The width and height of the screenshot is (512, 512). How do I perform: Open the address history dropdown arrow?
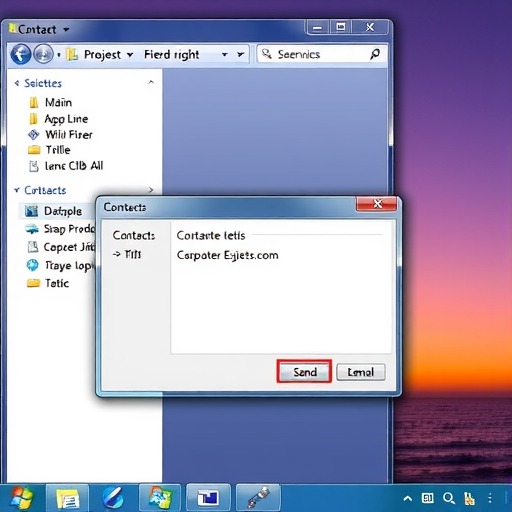click(240, 54)
